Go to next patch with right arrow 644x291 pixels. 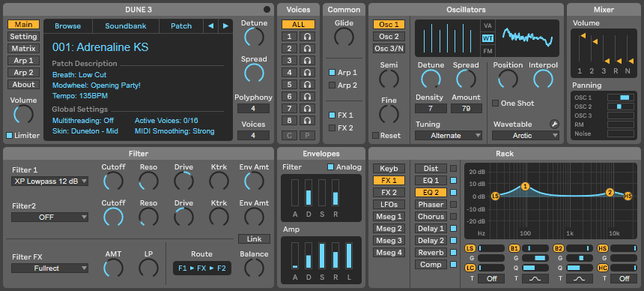click(x=225, y=26)
